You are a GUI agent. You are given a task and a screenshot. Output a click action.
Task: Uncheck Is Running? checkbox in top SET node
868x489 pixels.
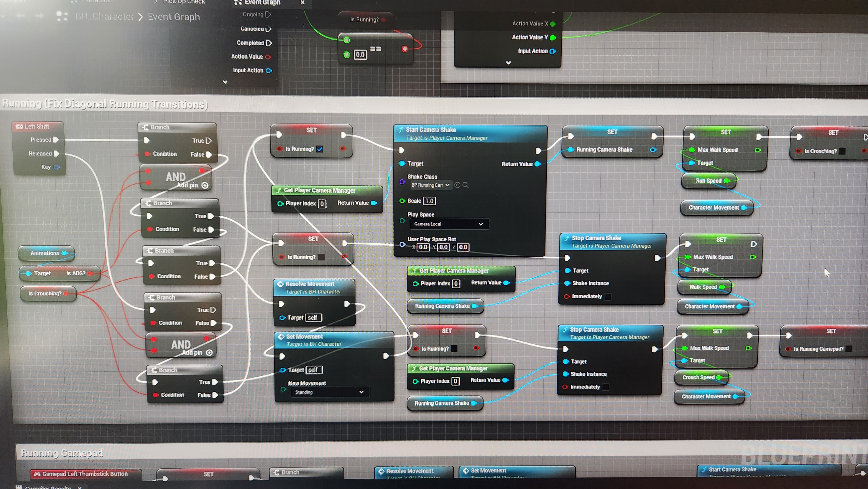coord(320,149)
